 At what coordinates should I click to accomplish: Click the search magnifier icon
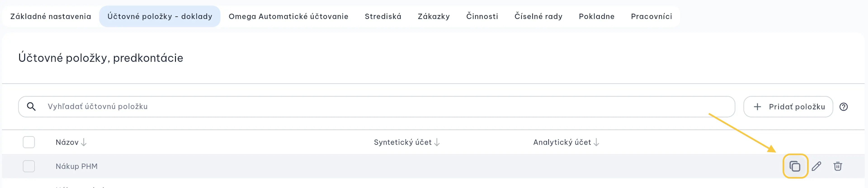tap(31, 107)
